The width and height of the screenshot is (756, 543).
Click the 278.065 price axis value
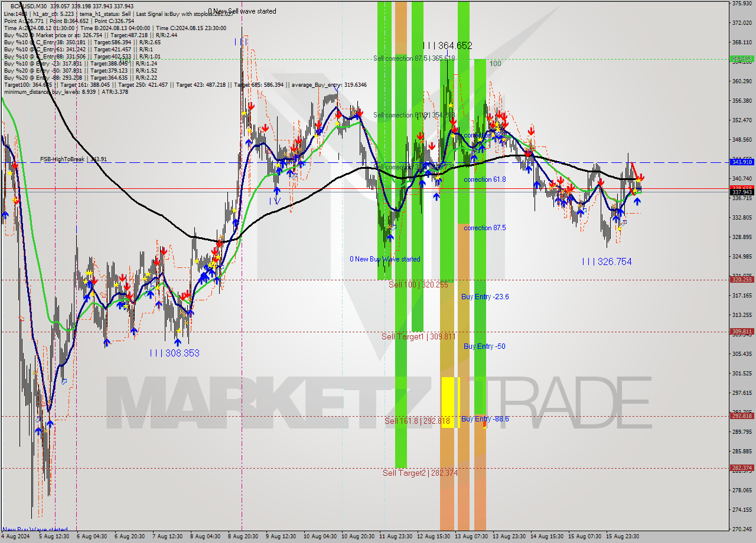(742, 490)
